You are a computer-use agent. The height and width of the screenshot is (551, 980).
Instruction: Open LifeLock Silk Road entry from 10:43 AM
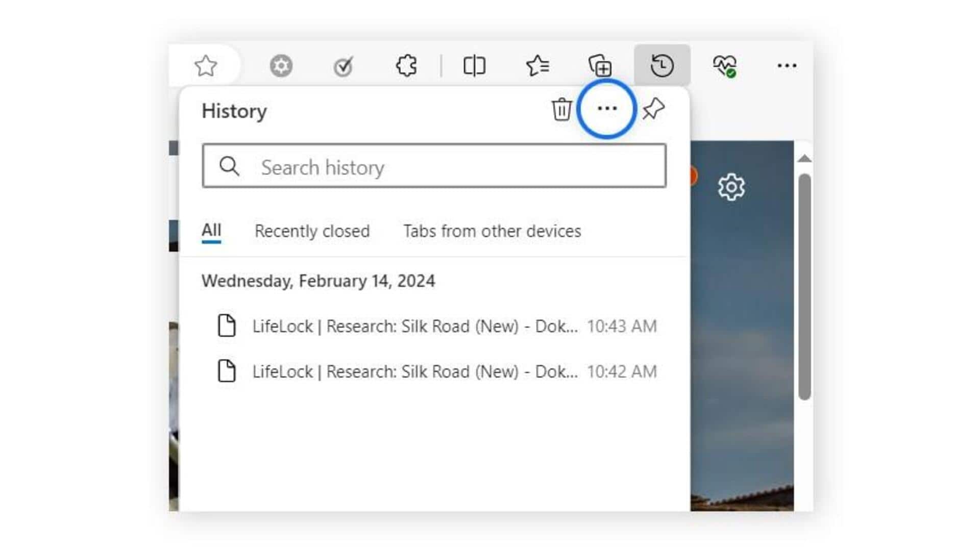414,326
